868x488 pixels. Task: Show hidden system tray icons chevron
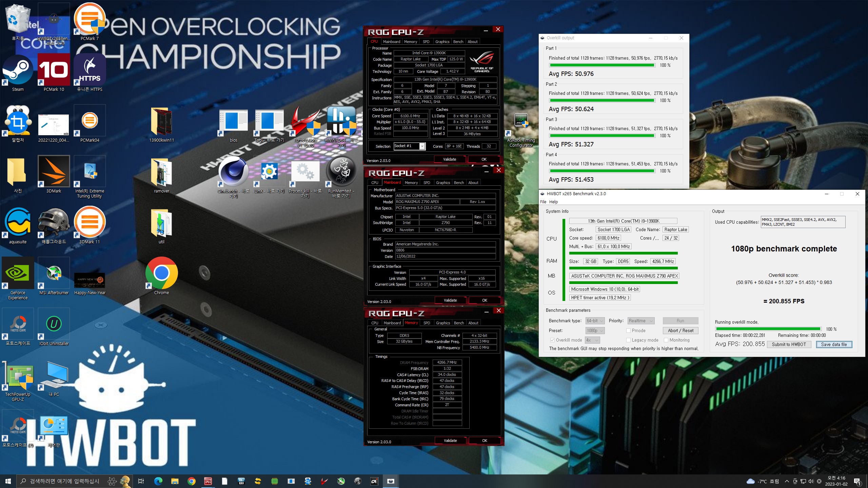[787, 481]
